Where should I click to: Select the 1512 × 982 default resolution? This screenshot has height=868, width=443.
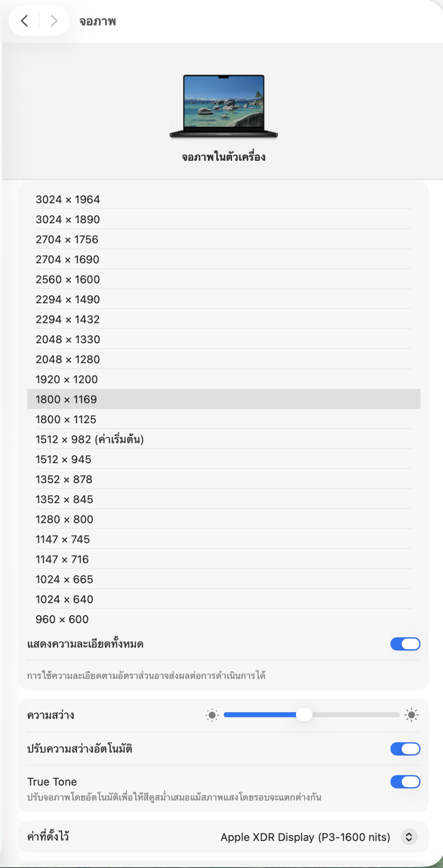[x=89, y=439]
